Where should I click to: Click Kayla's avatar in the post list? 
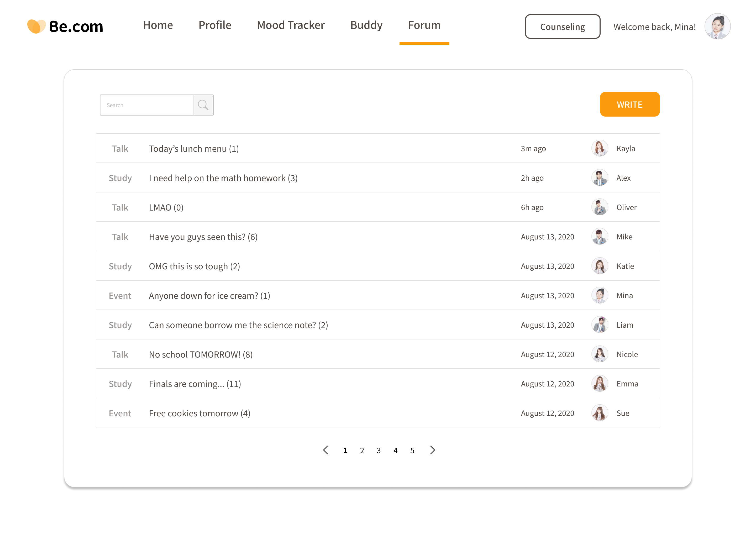click(599, 149)
